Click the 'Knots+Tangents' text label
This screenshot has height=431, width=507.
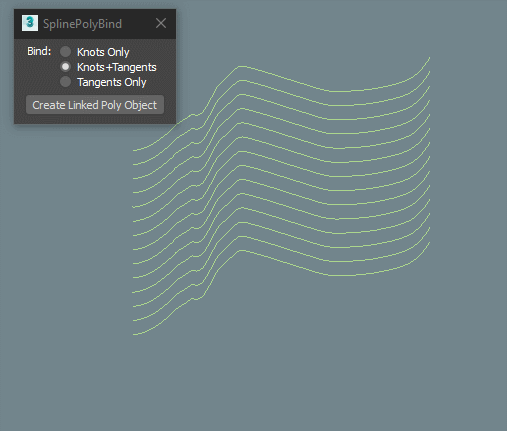pos(117,67)
